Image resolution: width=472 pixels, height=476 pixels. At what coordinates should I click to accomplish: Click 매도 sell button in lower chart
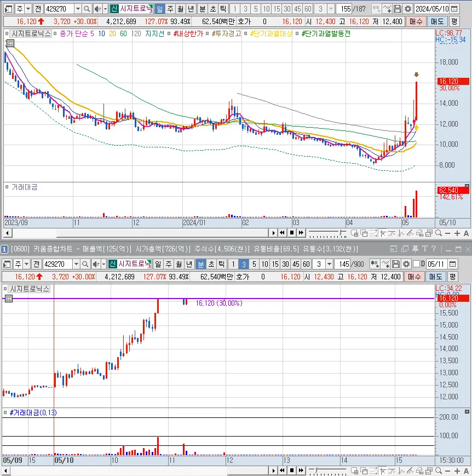pos(435,277)
